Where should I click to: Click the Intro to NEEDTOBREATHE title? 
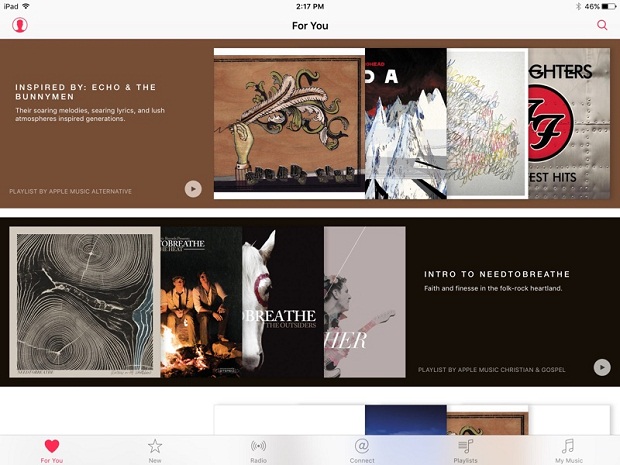(x=497, y=274)
